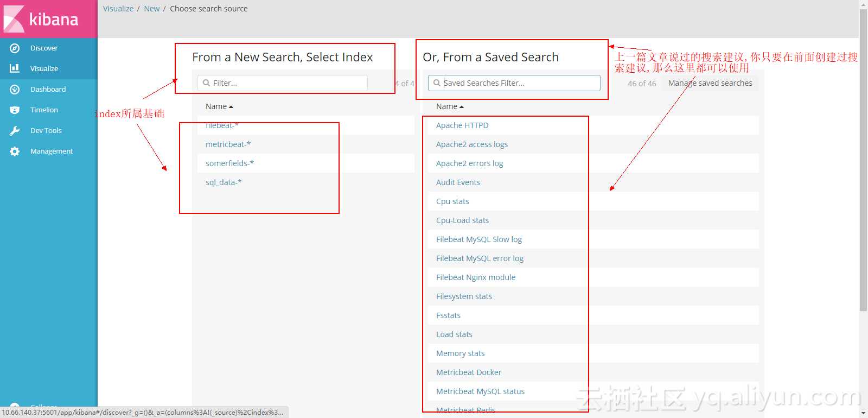The height and width of the screenshot is (418, 868).
Task: Open Cpu stats saved search
Action: [452, 201]
